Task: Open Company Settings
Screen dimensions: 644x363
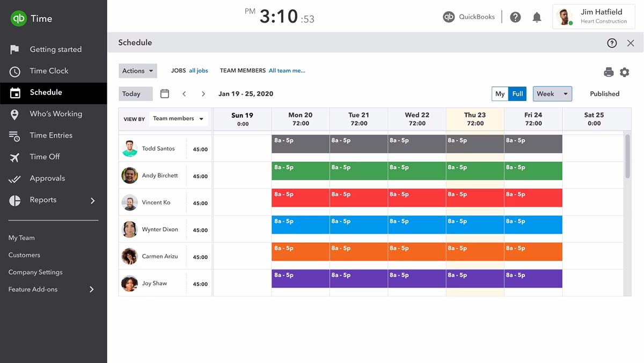Action: pyautogui.click(x=35, y=272)
